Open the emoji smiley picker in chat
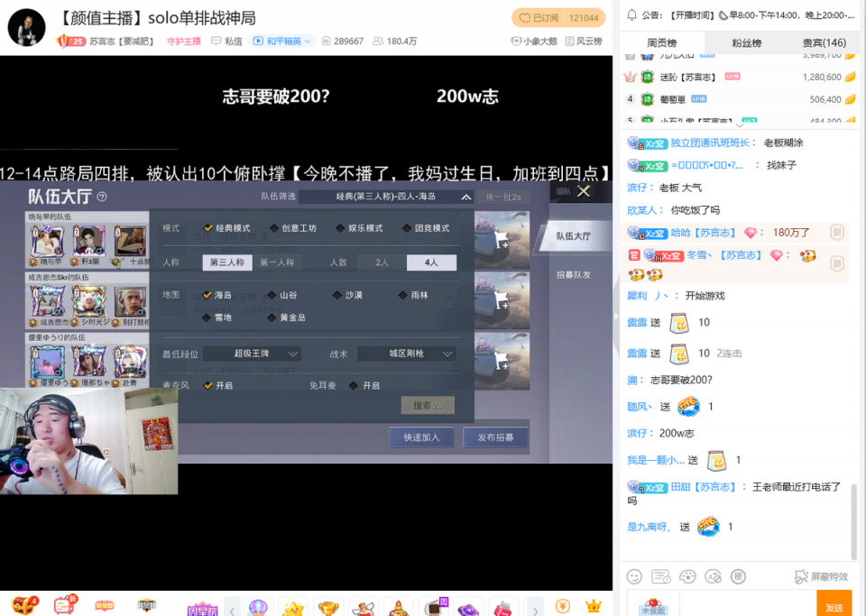 tap(634, 577)
